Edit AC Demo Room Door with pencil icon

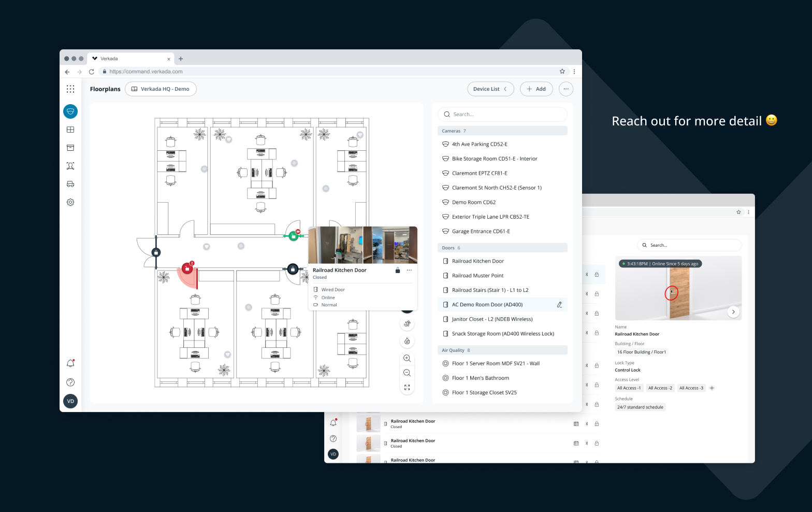point(559,305)
